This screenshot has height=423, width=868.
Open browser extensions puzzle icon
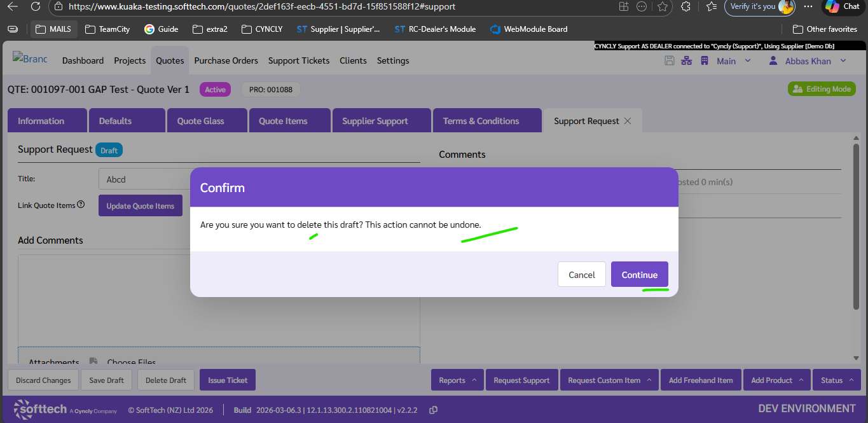(x=685, y=6)
